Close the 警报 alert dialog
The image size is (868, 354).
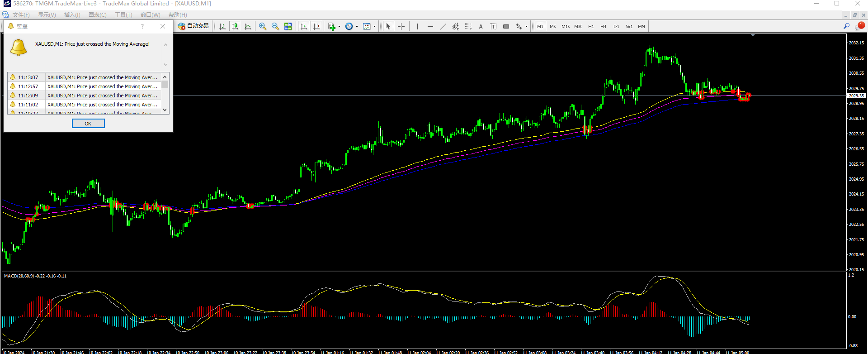(x=163, y=26)
